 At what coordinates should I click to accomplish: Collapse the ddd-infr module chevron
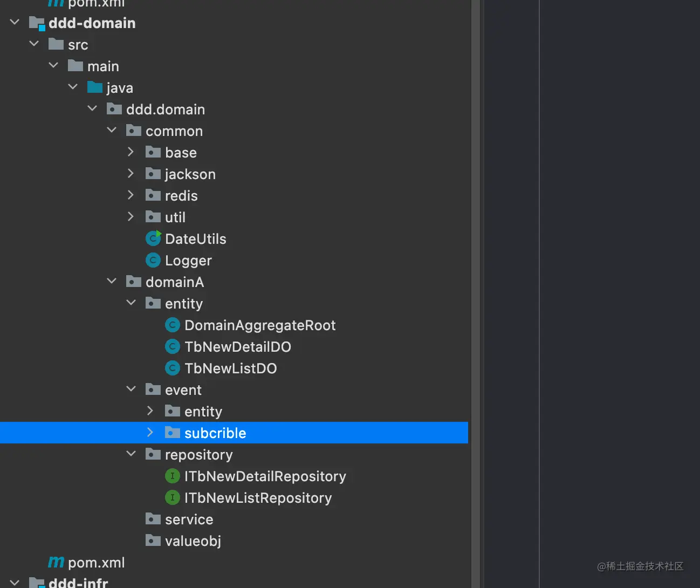pos(15,583)
